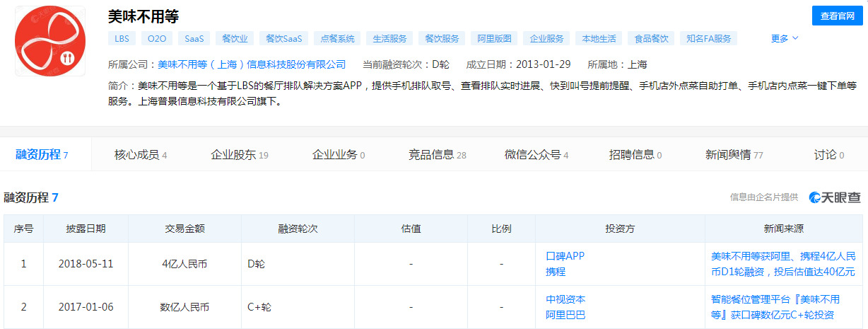Pick the 餐饮服务 tag
This screenshot has height=329, width=868.
point(442,38)
